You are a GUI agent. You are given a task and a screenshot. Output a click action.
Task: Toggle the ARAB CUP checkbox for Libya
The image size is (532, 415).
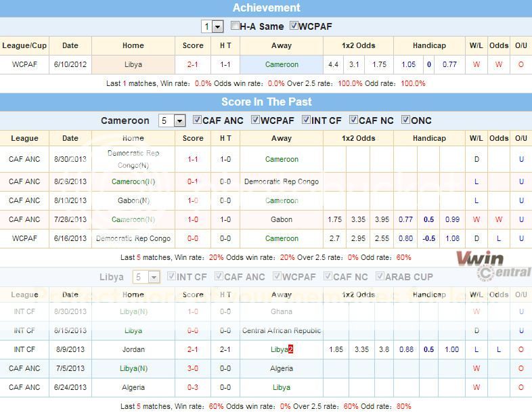click(380, 276)
